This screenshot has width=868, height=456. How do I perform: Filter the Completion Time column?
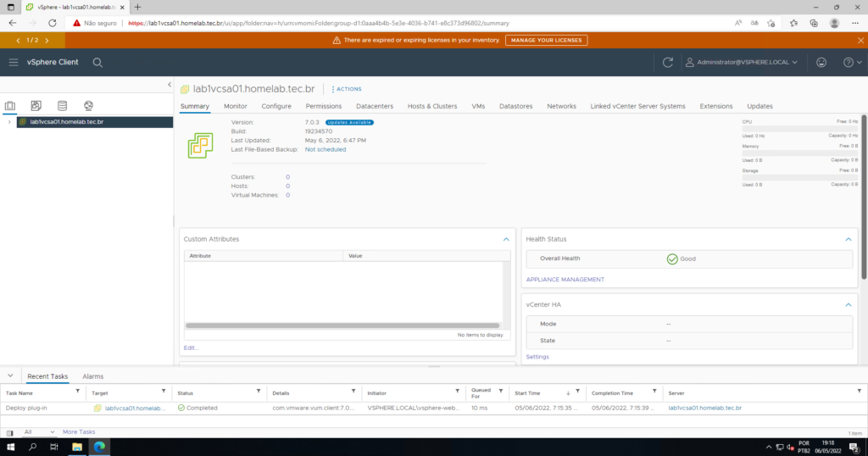654,392
